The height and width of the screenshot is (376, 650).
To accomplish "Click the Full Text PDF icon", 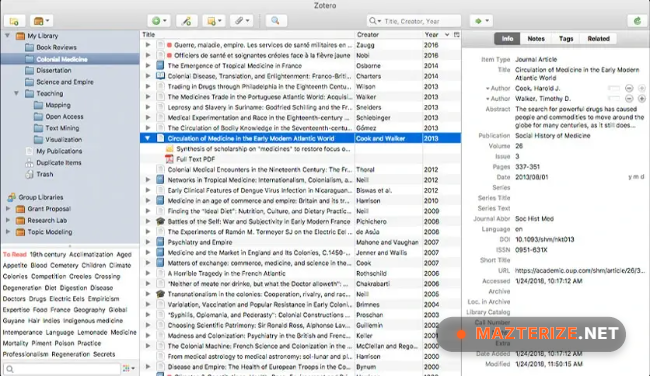I will [x=169, y=159].
